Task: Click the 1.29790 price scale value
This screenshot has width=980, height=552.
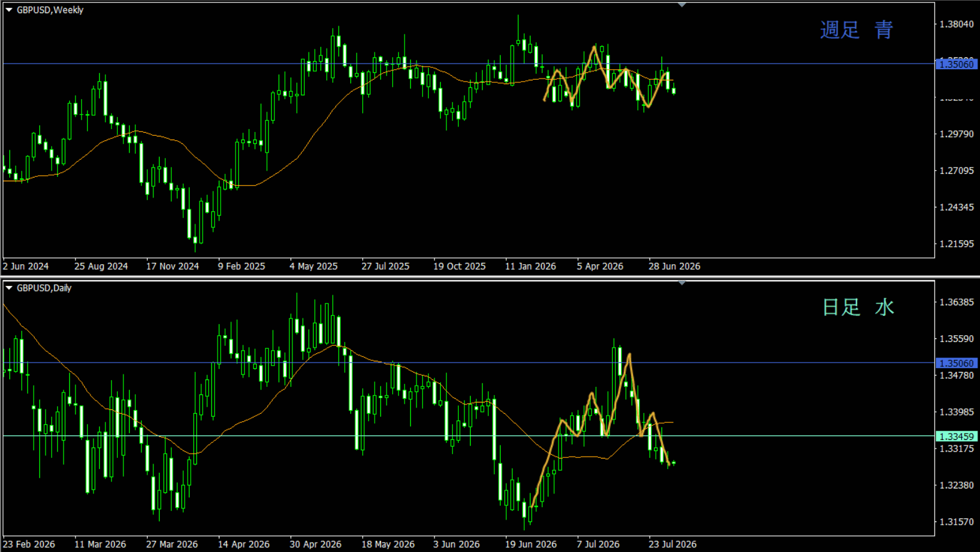Action: tap(956, 134)
